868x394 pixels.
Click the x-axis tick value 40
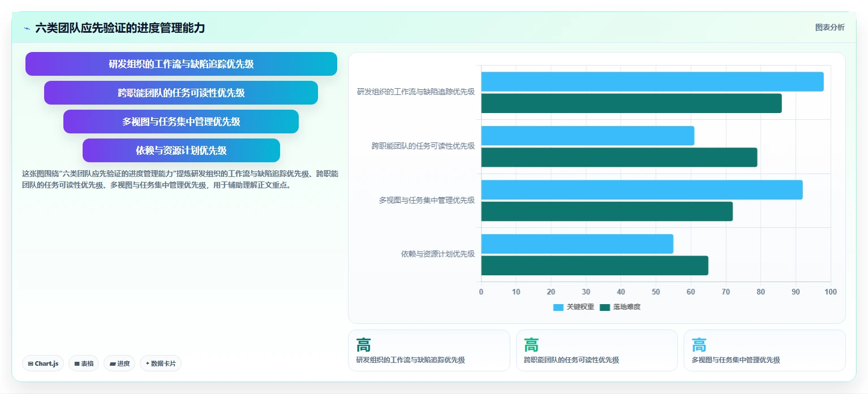pyautogui.click(x=621, y=292)
